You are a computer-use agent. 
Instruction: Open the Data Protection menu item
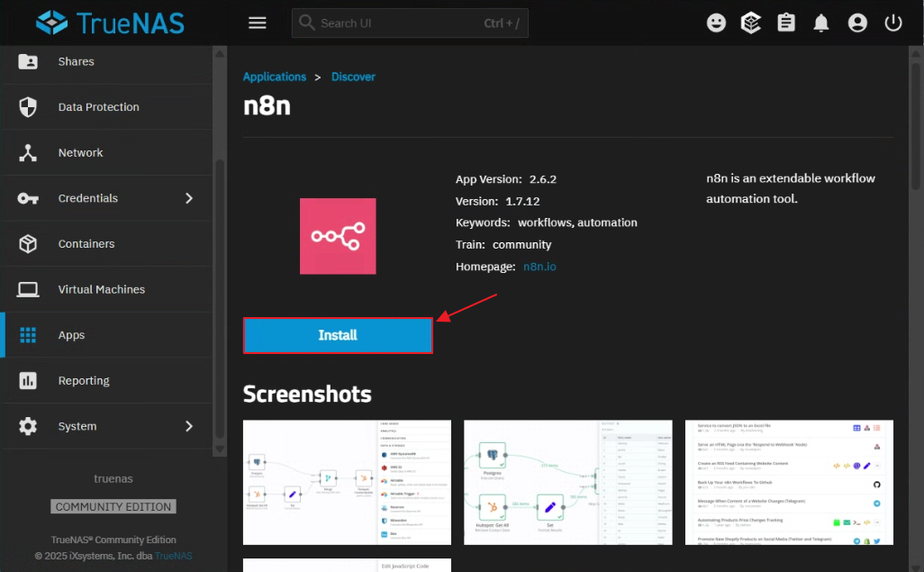(x=106, y=106)
